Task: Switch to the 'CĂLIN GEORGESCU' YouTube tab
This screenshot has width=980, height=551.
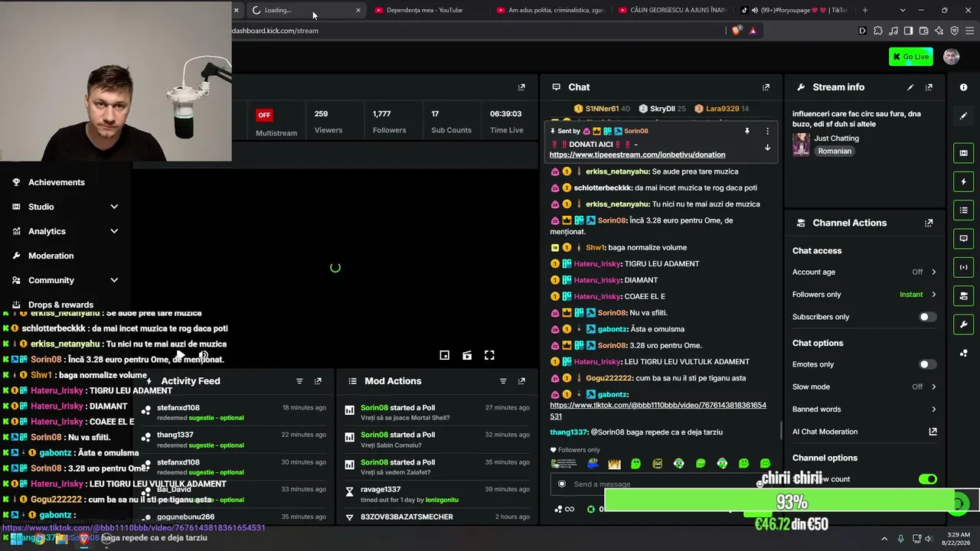Action: (672, 10)
